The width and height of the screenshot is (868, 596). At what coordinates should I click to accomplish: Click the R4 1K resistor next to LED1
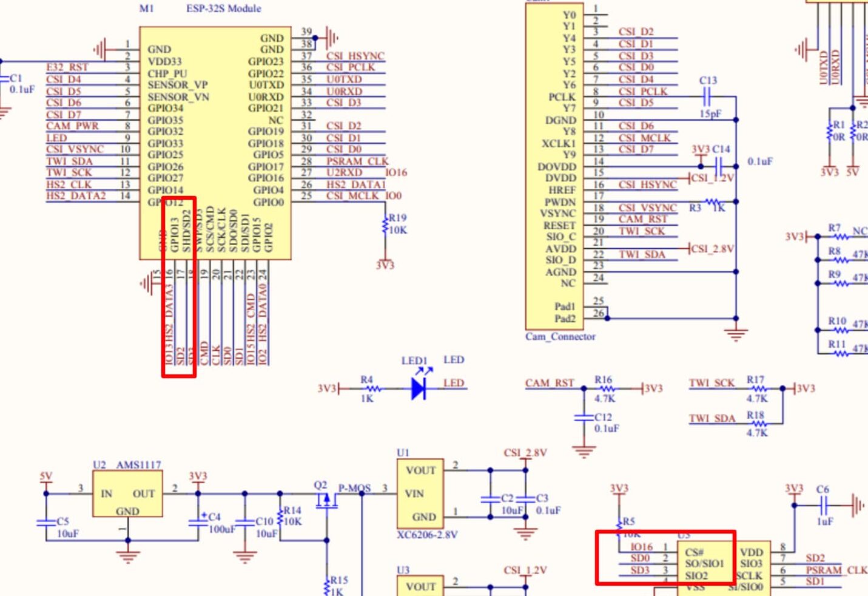[374, 388]
